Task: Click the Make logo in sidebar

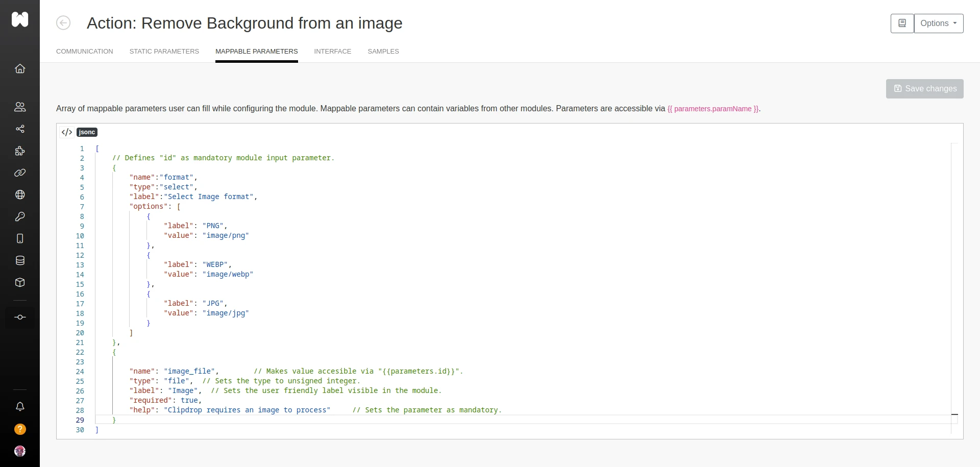Action: [x=20, y=19]
